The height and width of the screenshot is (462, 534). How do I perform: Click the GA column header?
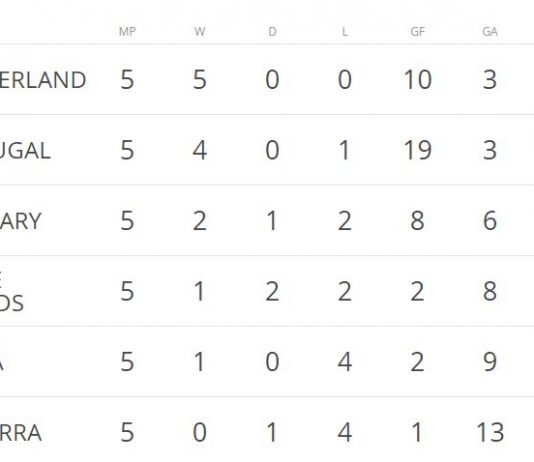490,32
